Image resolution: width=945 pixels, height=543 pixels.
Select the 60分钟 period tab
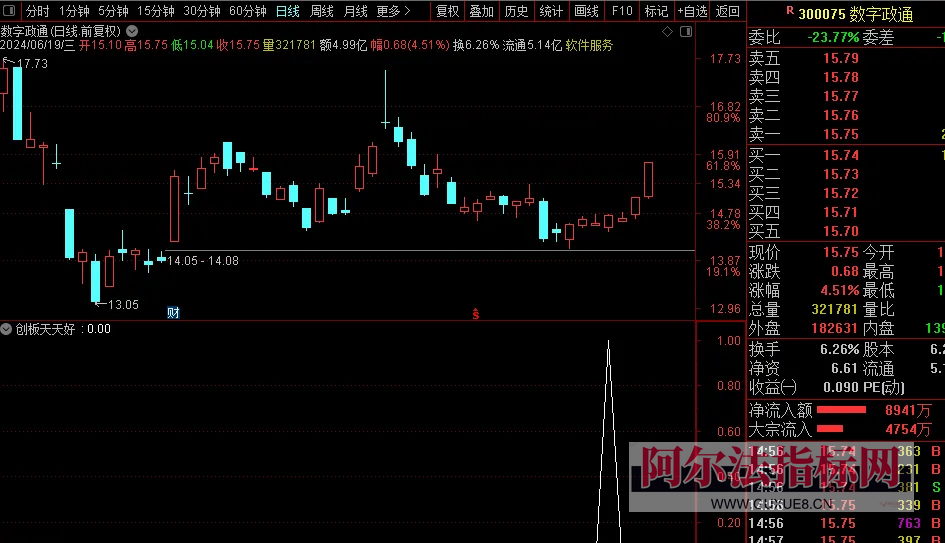click(x=247, y=11)
